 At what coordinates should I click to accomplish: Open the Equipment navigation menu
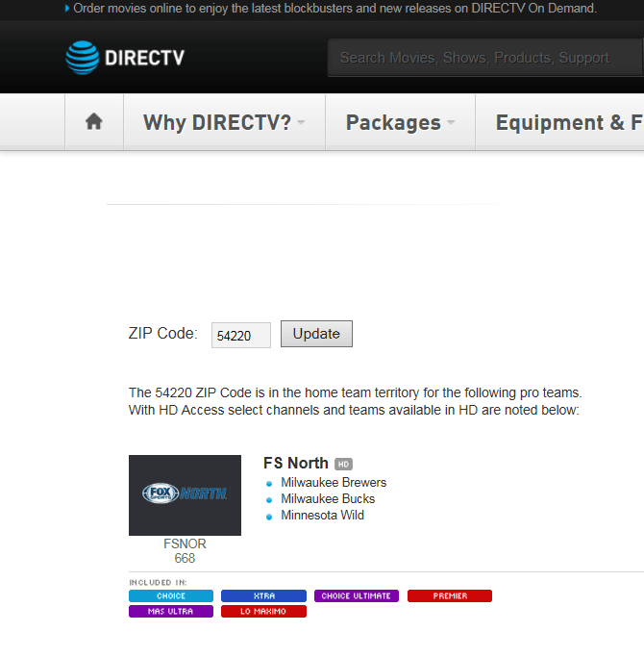coord(567,122)
